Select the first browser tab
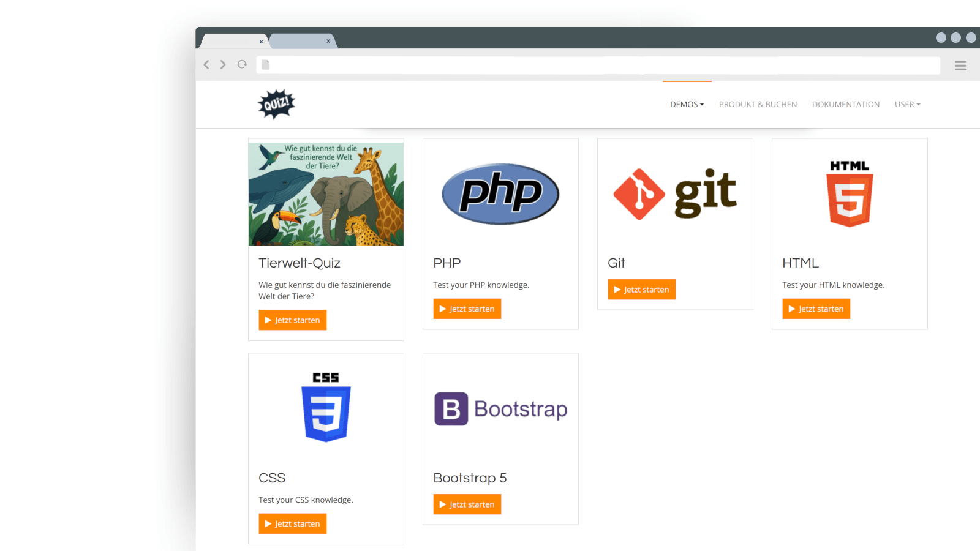Viewport: 980px width, 551px height. click(x=234, y=41)
